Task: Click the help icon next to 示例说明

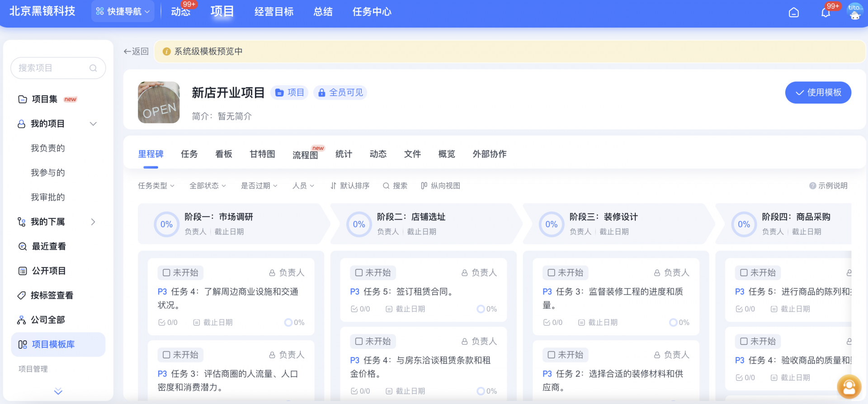Action: click(812, 186)
